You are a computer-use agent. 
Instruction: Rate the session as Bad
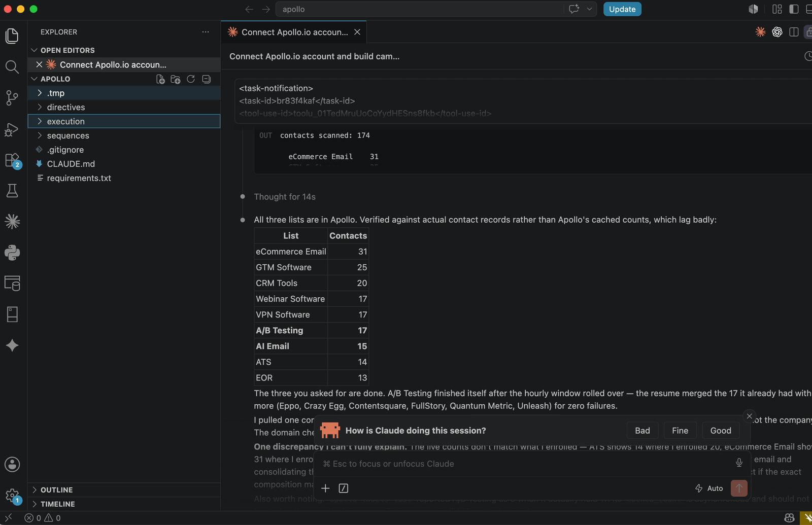point(642,431)
